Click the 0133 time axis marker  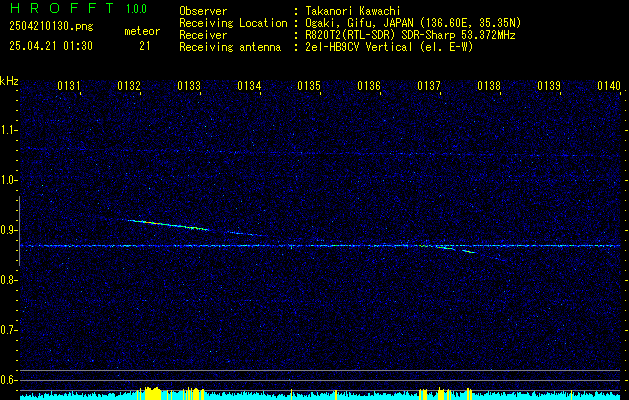(x=189, y=85)
